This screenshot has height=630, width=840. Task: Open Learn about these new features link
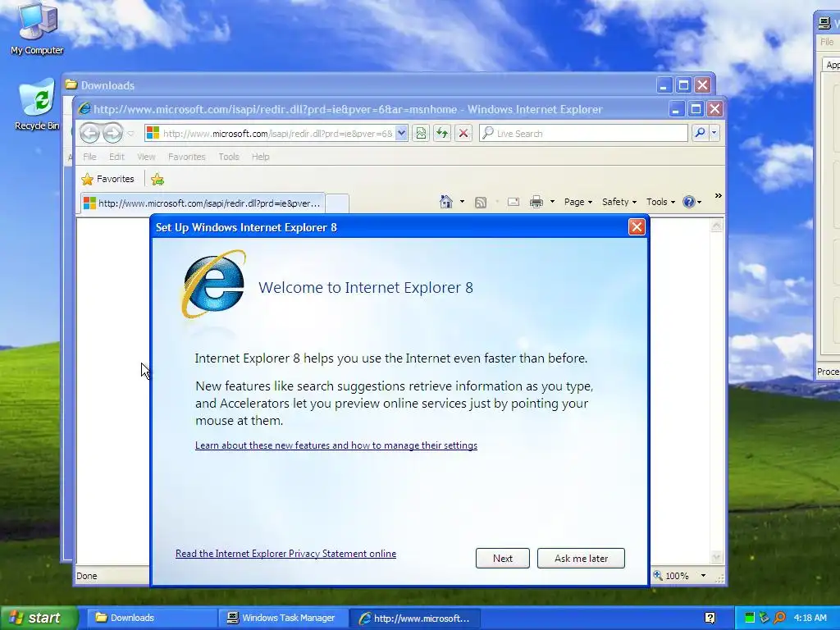336,445
